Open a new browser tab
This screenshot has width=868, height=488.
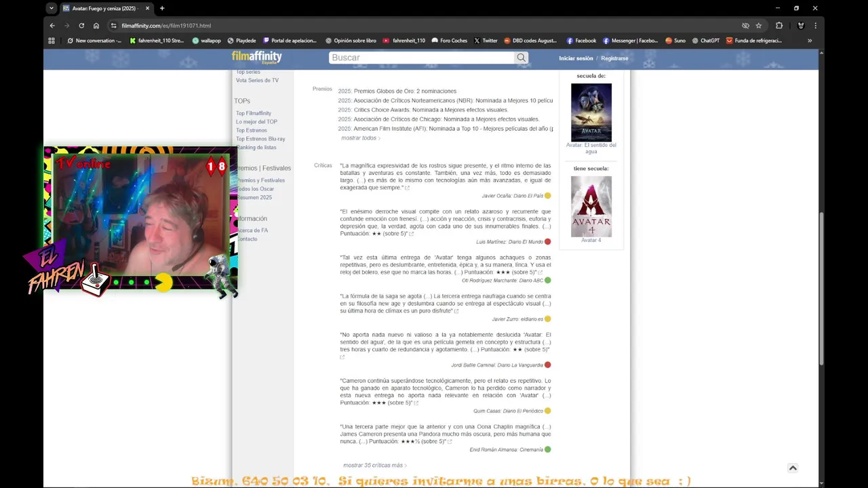(x=162, y=8)
